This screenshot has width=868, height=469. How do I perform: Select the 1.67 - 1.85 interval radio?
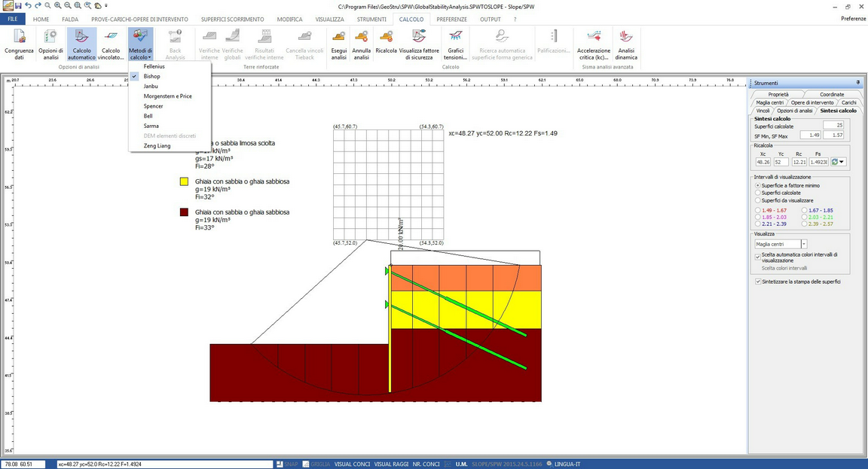(805, 210)
